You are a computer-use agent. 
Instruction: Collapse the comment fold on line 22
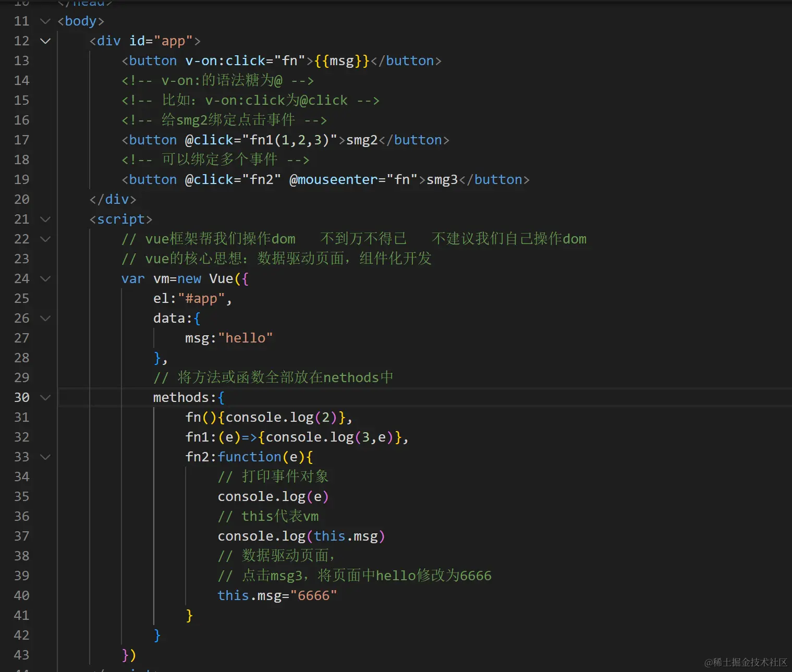click(45, 239)
